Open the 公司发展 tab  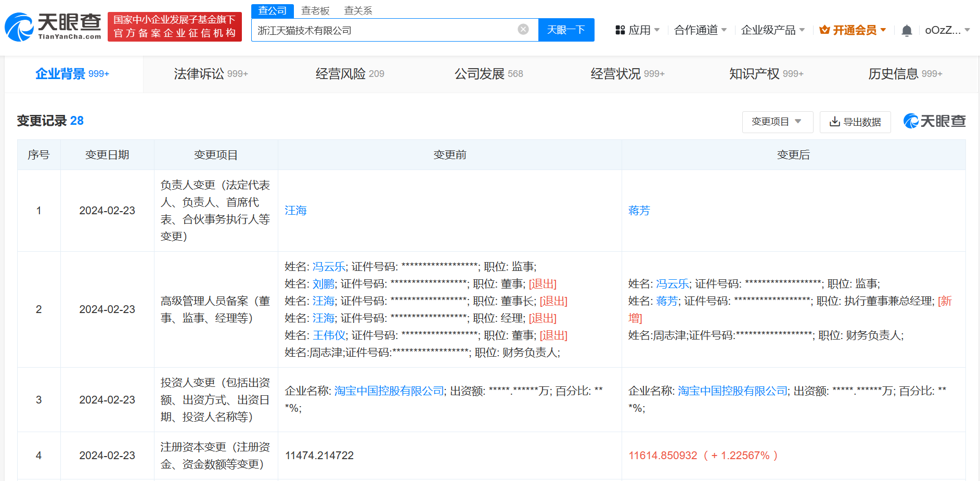tap(488, 74)
